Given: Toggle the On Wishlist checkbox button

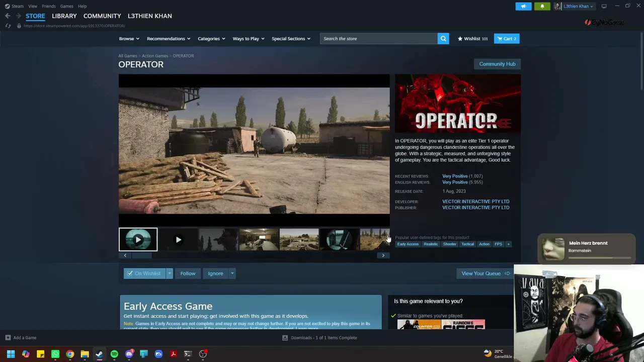Looking at the screenshot, I should (x=144, y=274).
